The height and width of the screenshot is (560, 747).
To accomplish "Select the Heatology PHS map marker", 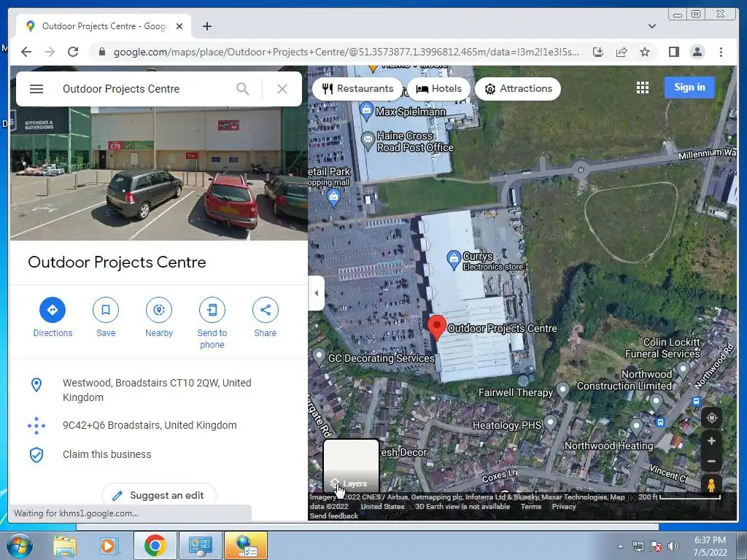I will [550, 422].
